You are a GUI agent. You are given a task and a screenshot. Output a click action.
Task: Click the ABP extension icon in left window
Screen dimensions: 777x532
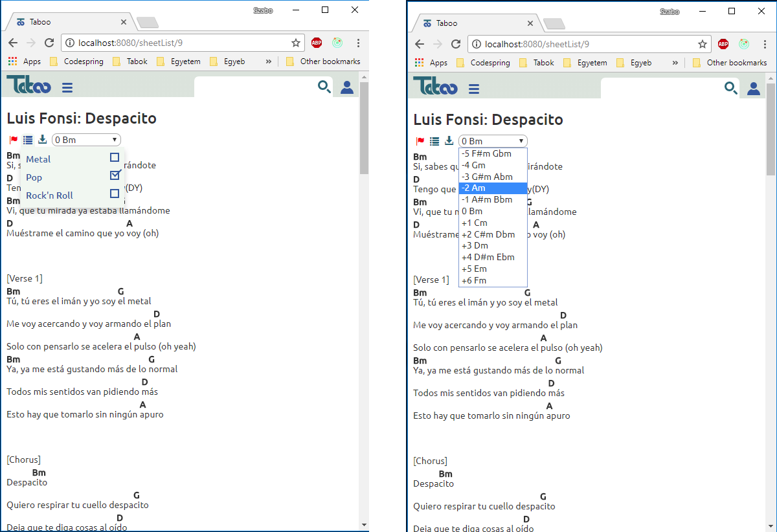[x=317, y=43]
